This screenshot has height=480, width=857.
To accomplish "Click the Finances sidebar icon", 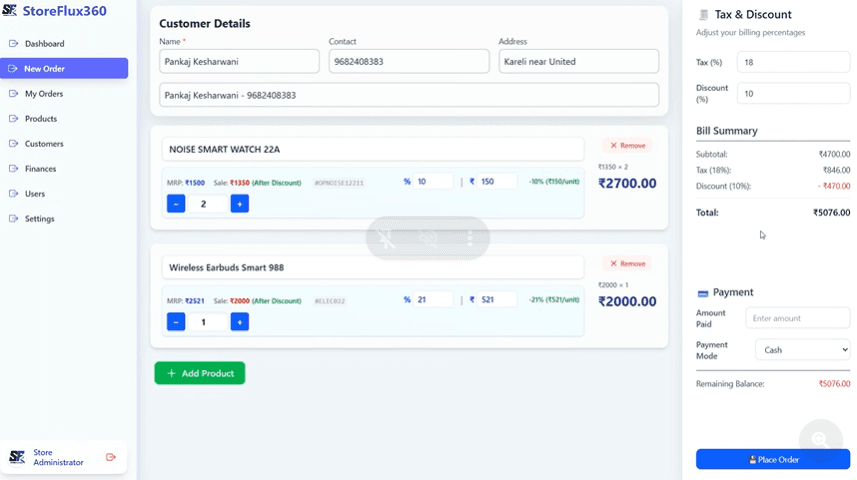I will point(14,169).
